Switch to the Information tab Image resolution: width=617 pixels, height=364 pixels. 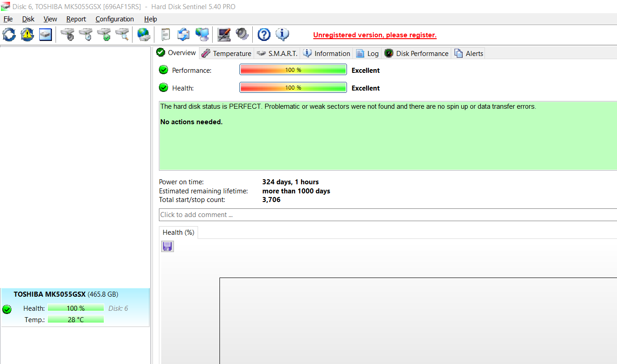(326, 53)
